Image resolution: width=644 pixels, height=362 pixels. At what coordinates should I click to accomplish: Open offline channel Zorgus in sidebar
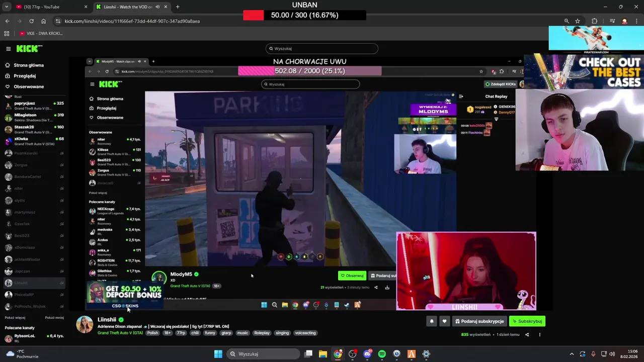[x=34, y=165]
